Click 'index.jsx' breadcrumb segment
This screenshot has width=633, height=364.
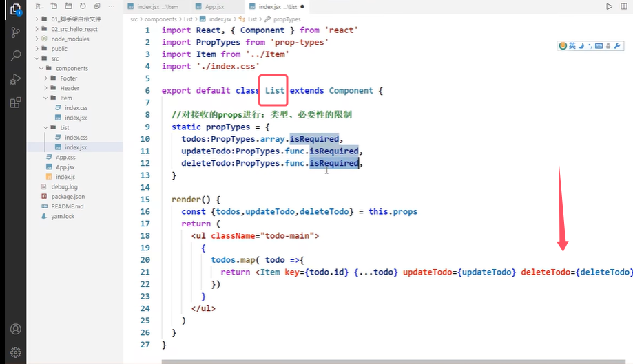click(x=220, y=19)
